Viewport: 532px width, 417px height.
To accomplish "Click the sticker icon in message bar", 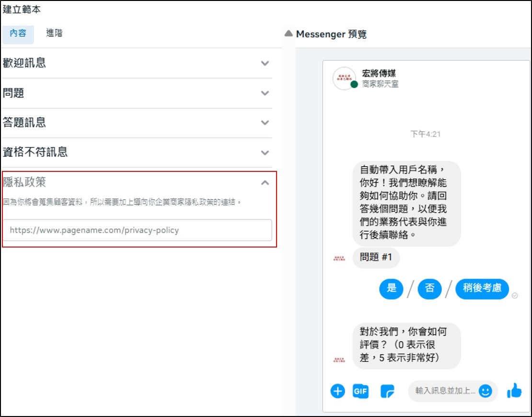I will [387, 391].
